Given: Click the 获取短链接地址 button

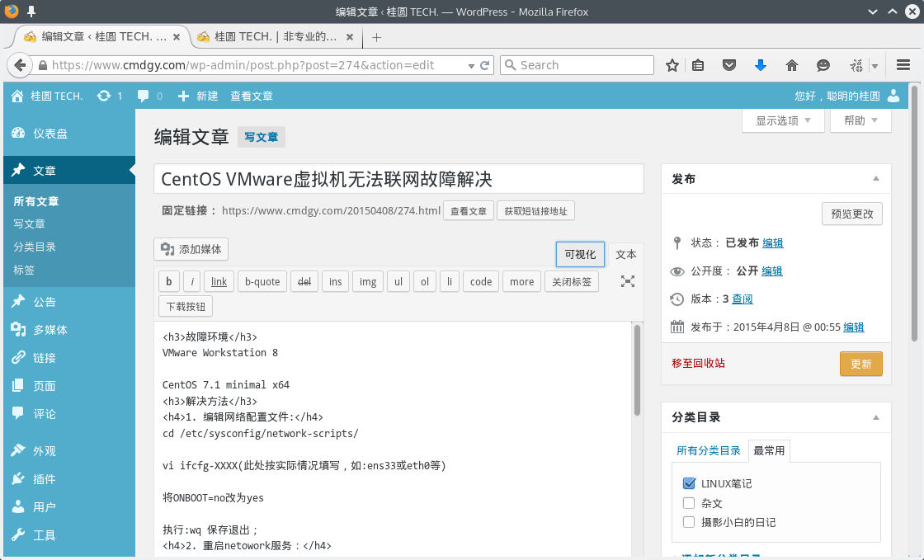Looking at the screenshot, I should (535, 211).
